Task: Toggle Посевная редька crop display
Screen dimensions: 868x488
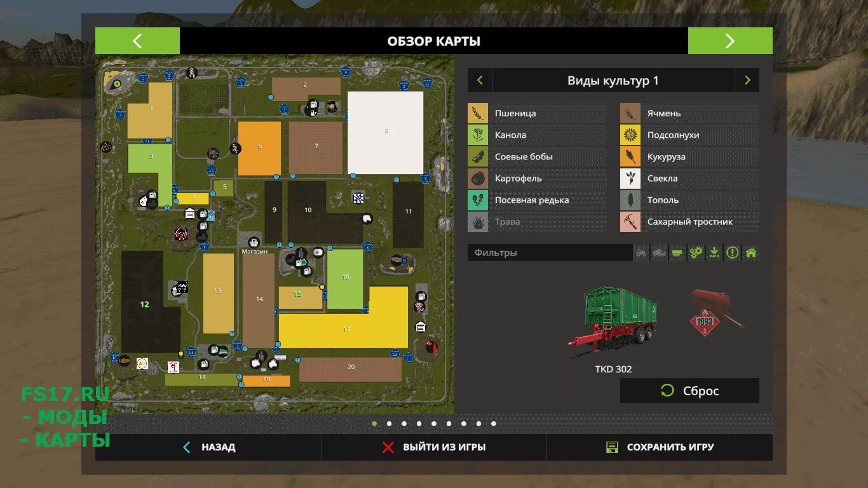Action: (x=538, y=200)
